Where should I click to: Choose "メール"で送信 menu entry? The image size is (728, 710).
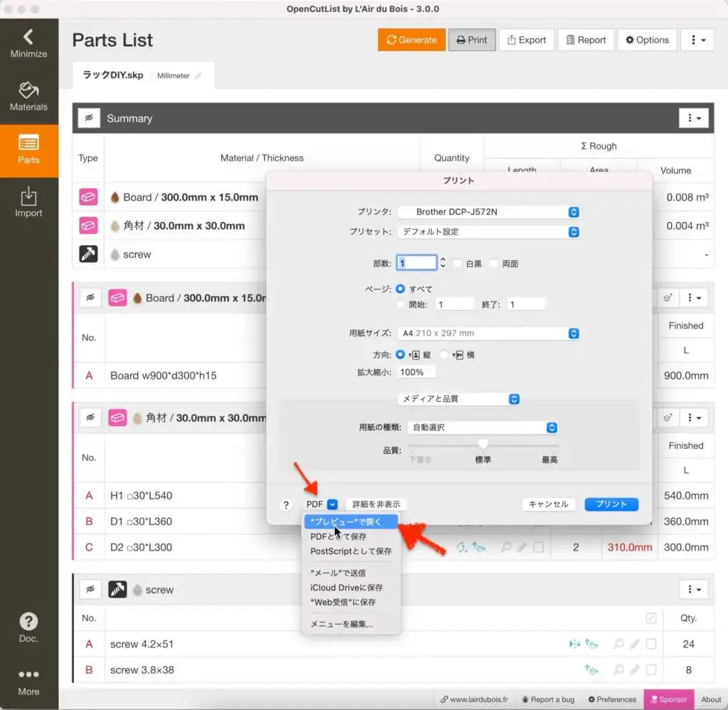[351, 573]
